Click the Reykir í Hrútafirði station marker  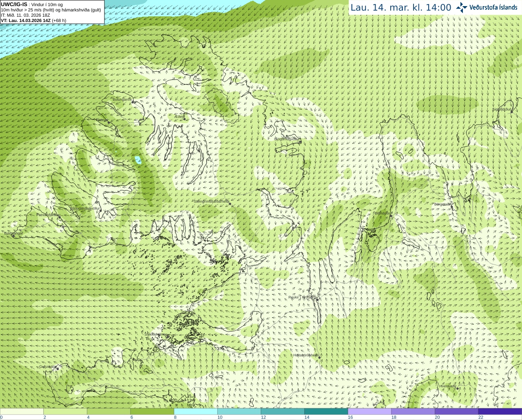[x=317, y=300]
